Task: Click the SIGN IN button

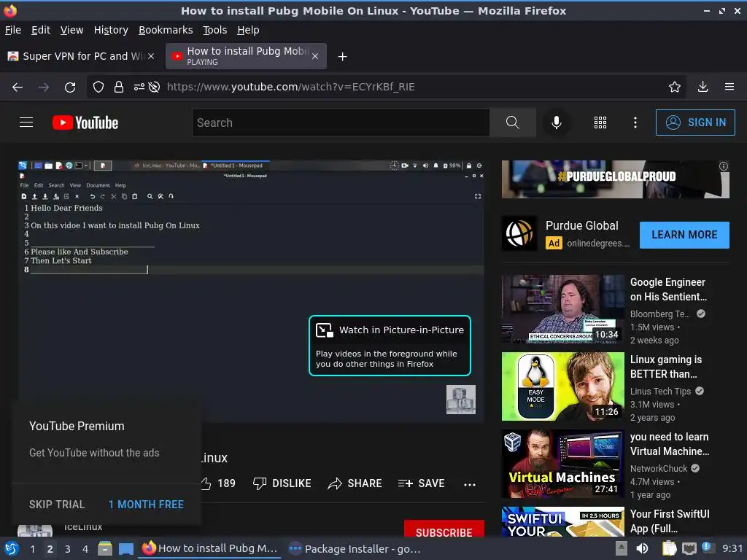Action: (x=695, y=122)
